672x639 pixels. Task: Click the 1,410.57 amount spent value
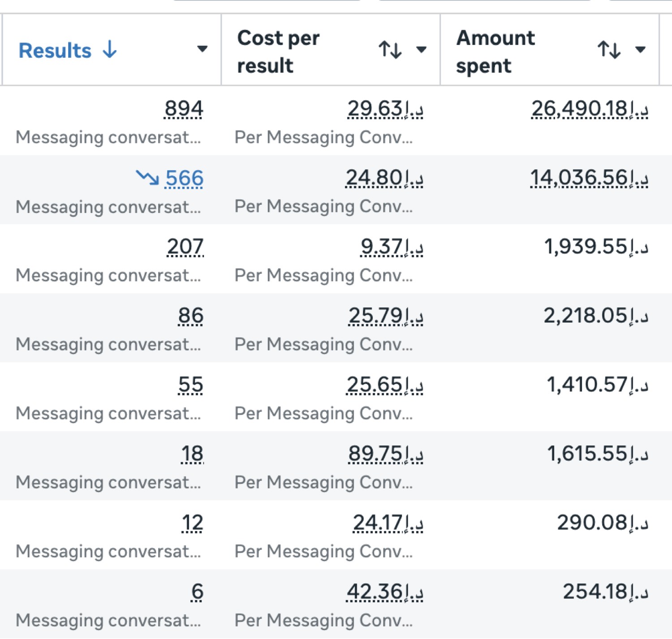[598, 385]
